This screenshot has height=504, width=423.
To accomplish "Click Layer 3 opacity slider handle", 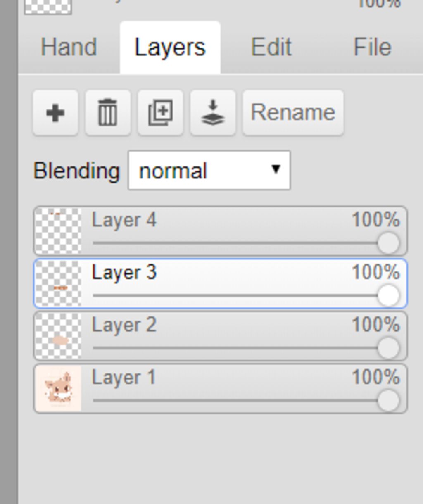I will (x=388, y=296).
